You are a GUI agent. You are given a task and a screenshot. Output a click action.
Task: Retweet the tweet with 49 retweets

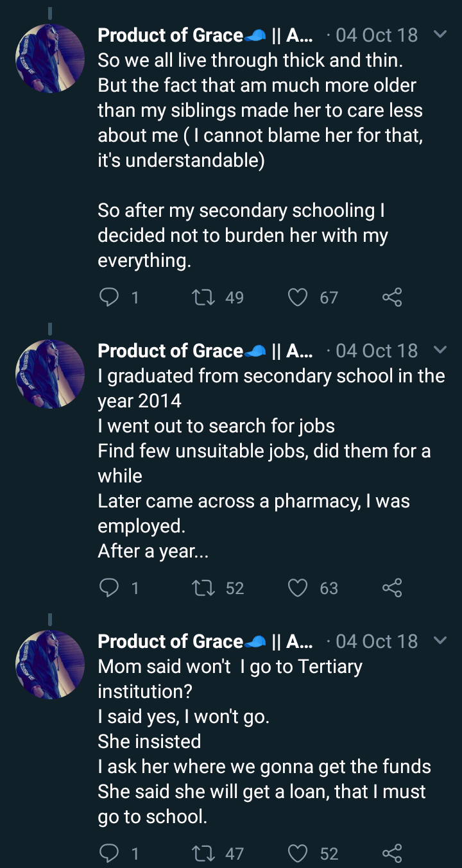click(204, 297)
